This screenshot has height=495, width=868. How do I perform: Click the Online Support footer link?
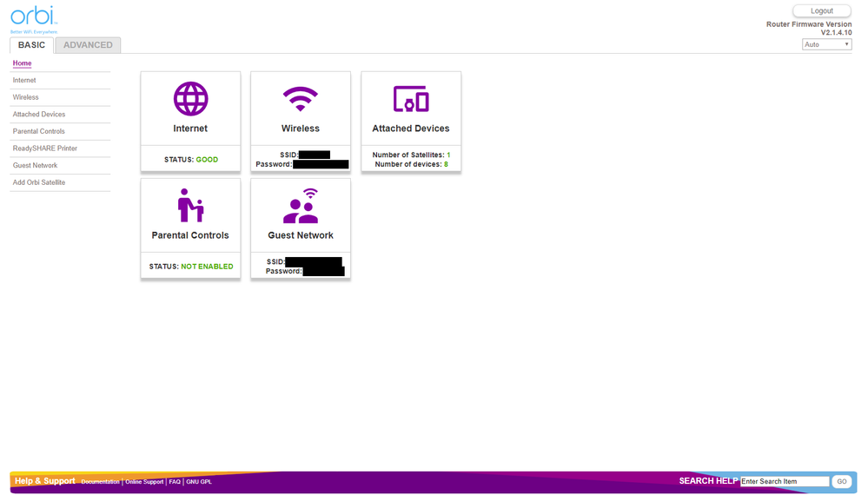click(x=144, y=481)
